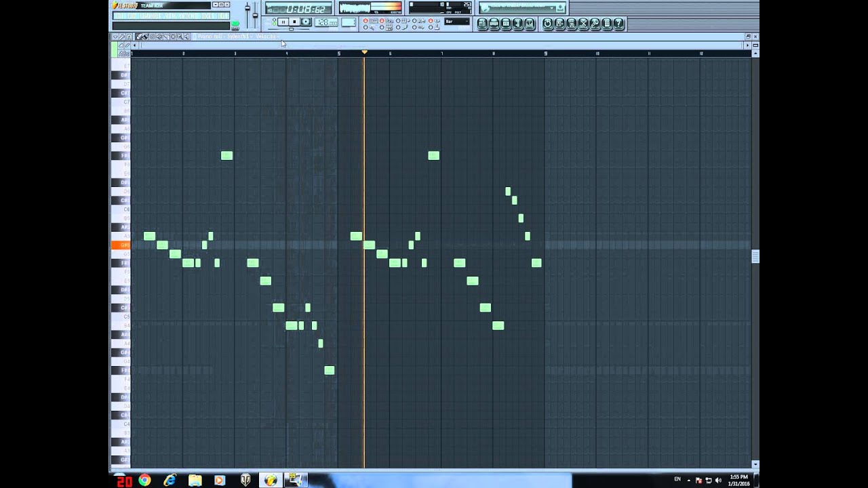
Task: Open the Velocity event dropdown in title
Action: click(x=266, y=36)
